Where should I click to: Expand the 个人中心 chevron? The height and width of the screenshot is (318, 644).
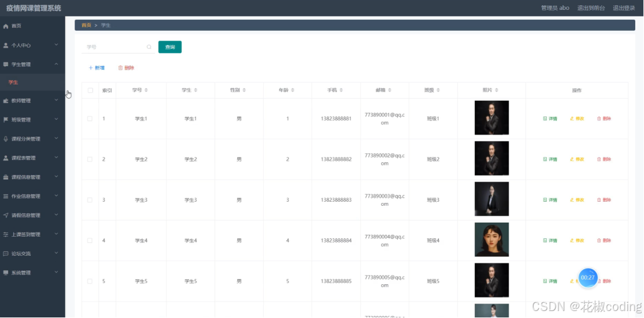56,45
